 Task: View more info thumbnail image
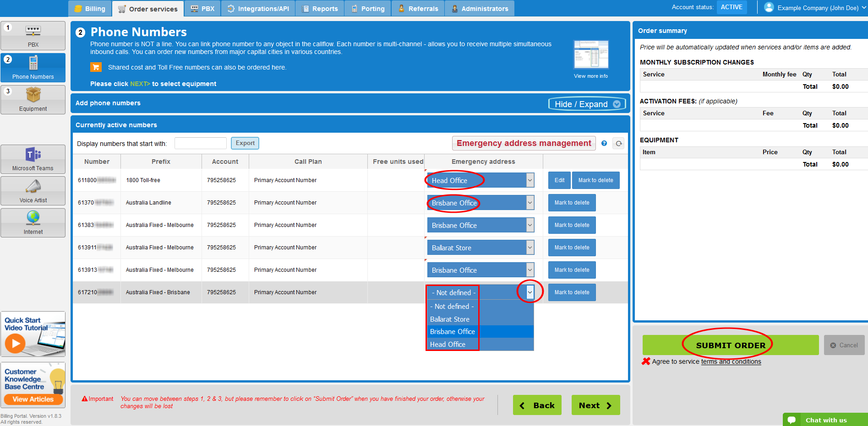(x=591, y=54)
